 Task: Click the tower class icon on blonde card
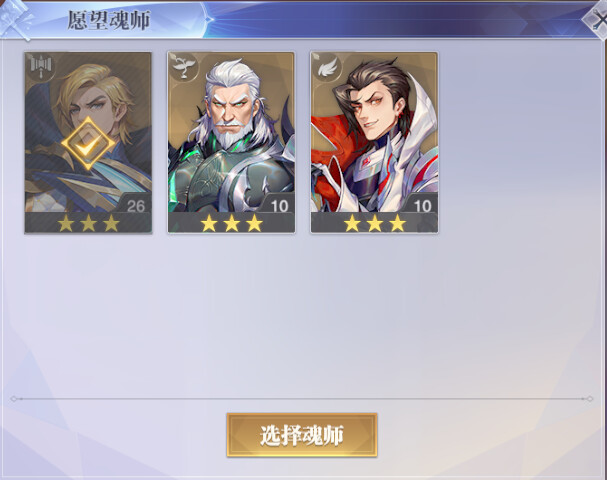(x=41, y=66)
